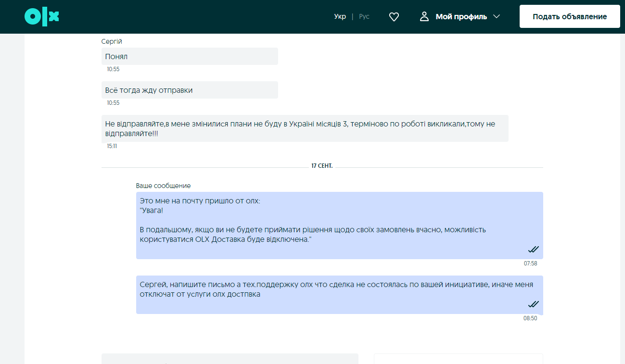The image size is (625, 364).
Task: Click the Подать объявление button
Action: 570,17
